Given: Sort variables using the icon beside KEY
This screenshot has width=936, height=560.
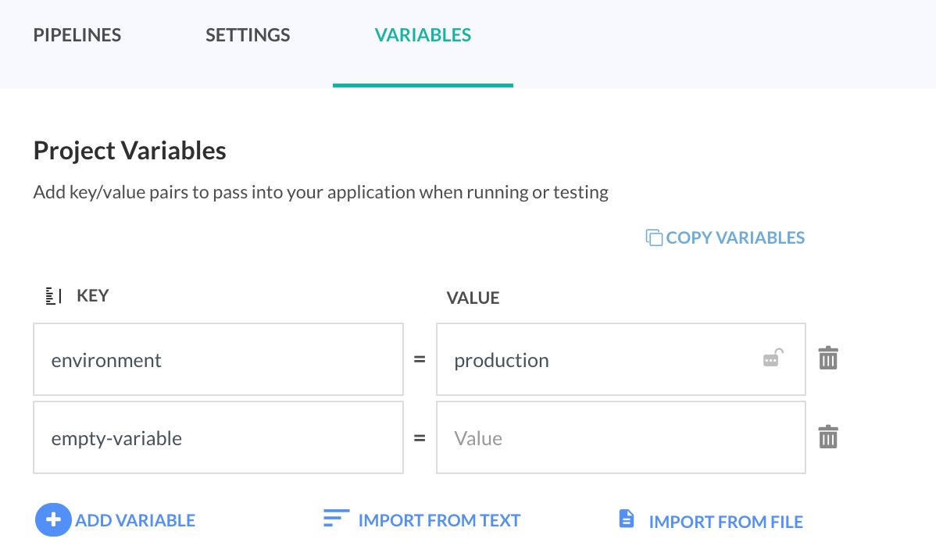Looking at the screenshot, I should (53, 296).
